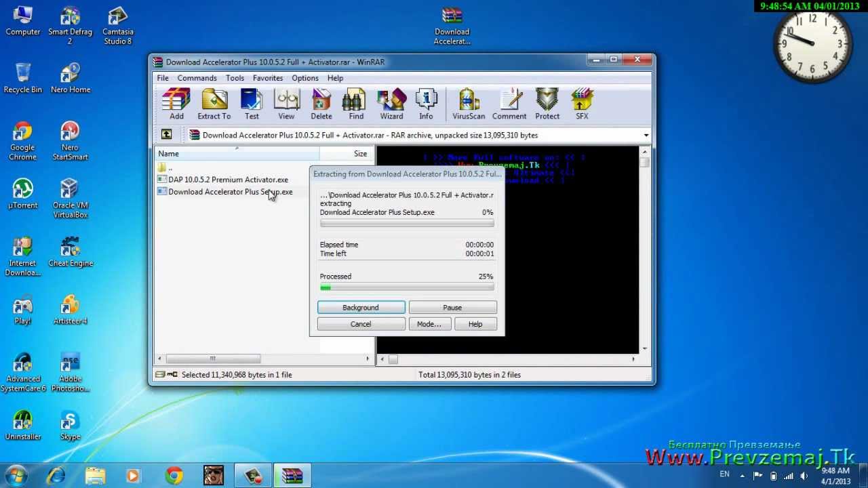Click the Test toolbar icon

click(252, 104)
